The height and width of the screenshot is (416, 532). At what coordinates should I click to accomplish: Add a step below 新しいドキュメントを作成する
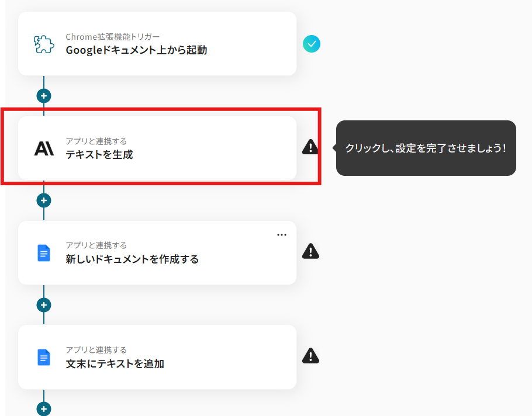click(44, 304)
